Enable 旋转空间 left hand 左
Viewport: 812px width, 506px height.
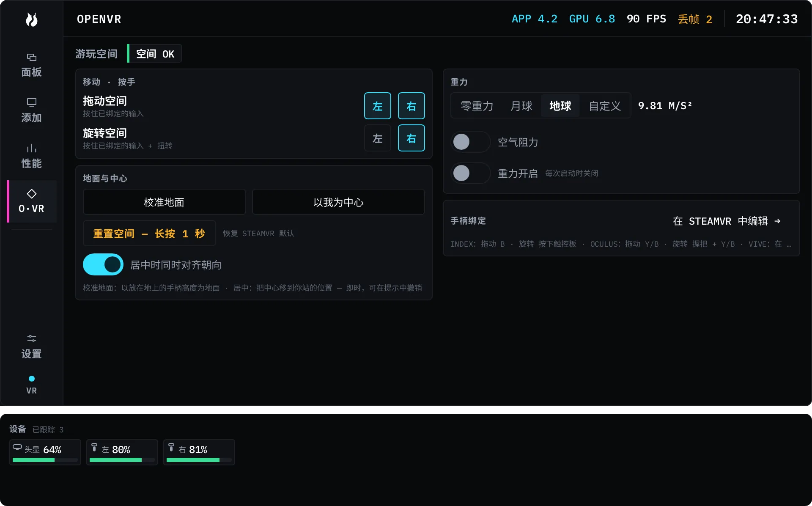click(x=378, y=138)
